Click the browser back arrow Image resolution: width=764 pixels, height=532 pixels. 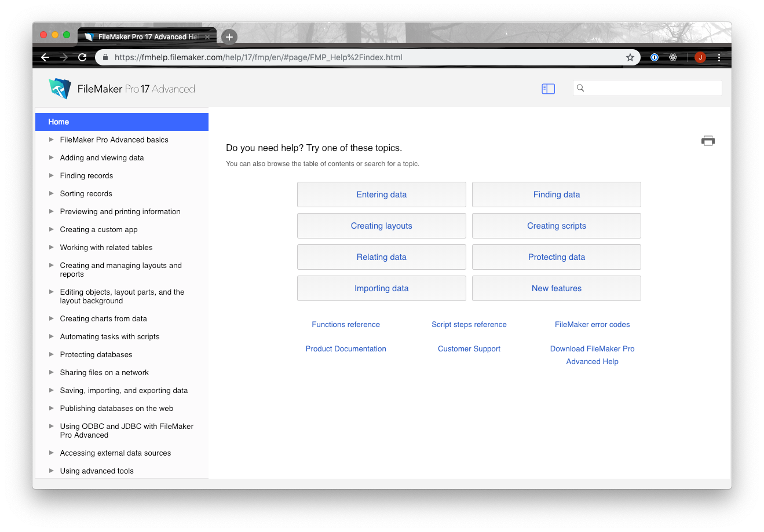click(x=45, y=57)
